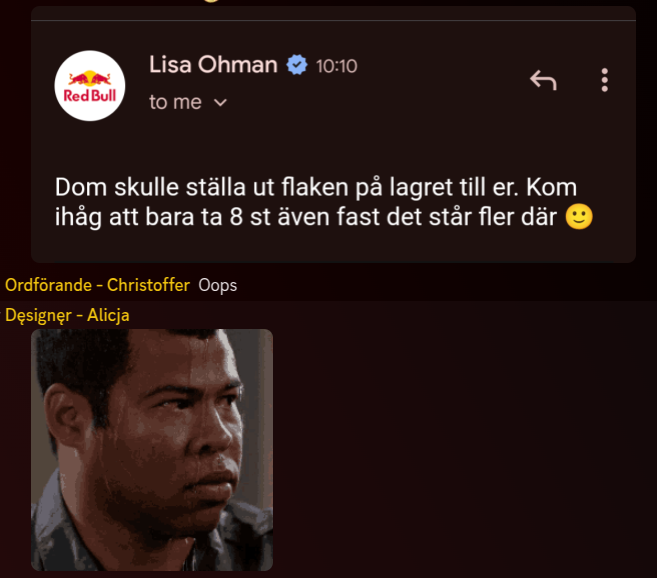Click the email line starting 'ihåg att bara'
657x578 pixels.
[x=323, y=217]
